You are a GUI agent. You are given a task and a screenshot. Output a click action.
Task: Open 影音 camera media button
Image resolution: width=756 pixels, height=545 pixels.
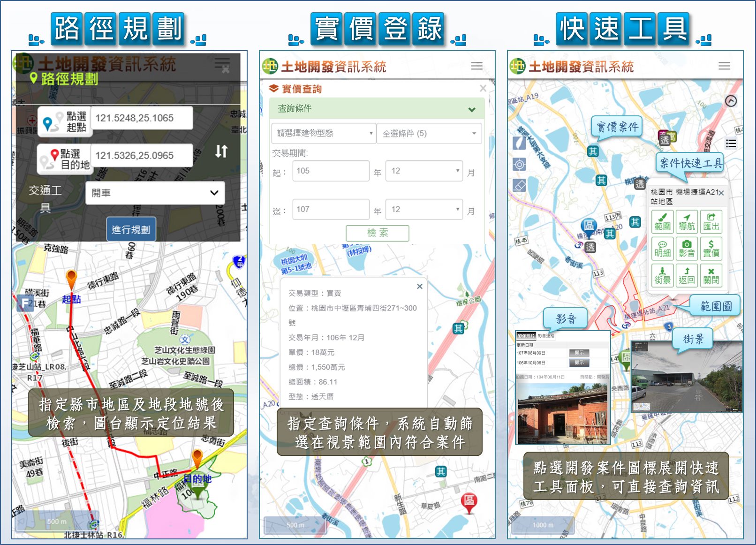click(687, 248)
